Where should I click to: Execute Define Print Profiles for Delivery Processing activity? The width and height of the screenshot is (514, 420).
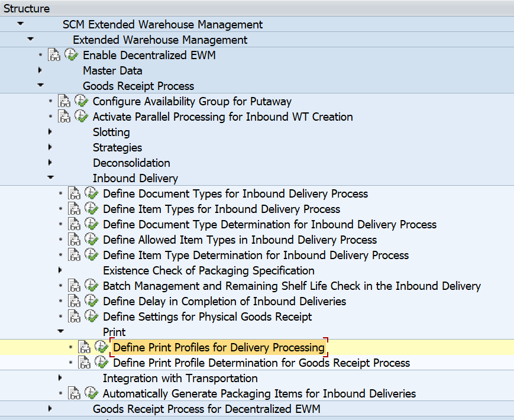tap(102, 347)
